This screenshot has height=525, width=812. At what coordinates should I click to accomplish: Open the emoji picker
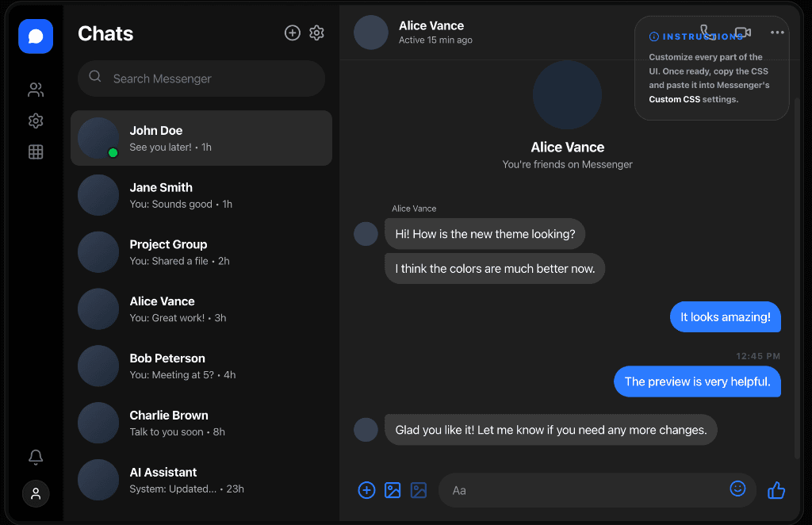(737, 489)
